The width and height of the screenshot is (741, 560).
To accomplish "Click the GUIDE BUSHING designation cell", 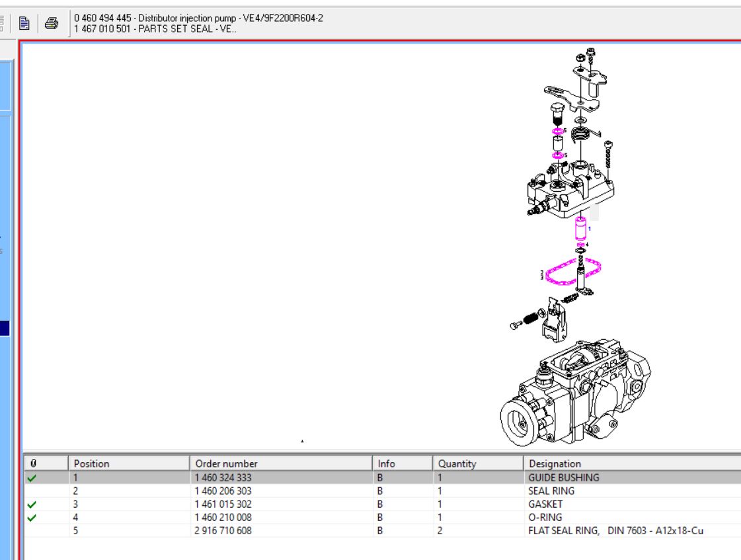I will [x=563, y=477].
